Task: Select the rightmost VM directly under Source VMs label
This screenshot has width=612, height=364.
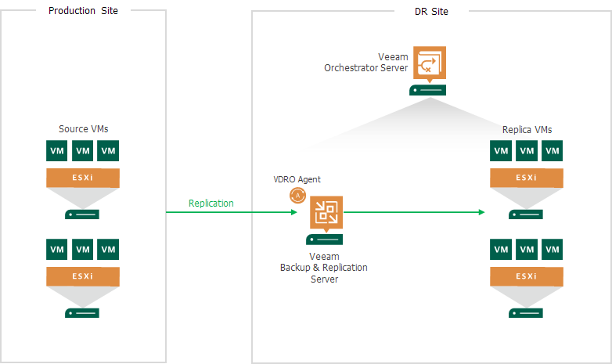Action: pos(108,151)
